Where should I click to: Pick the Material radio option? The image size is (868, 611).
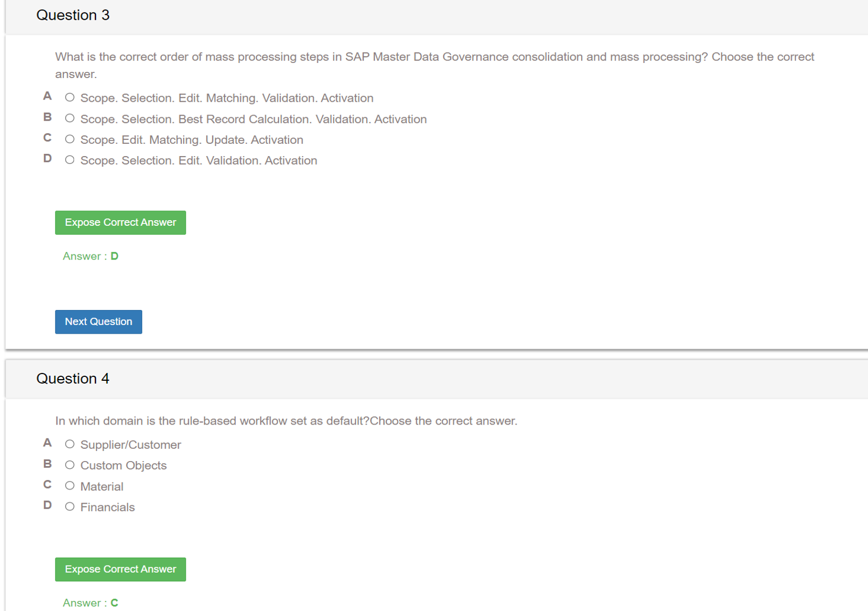click(x=70, y=486)
